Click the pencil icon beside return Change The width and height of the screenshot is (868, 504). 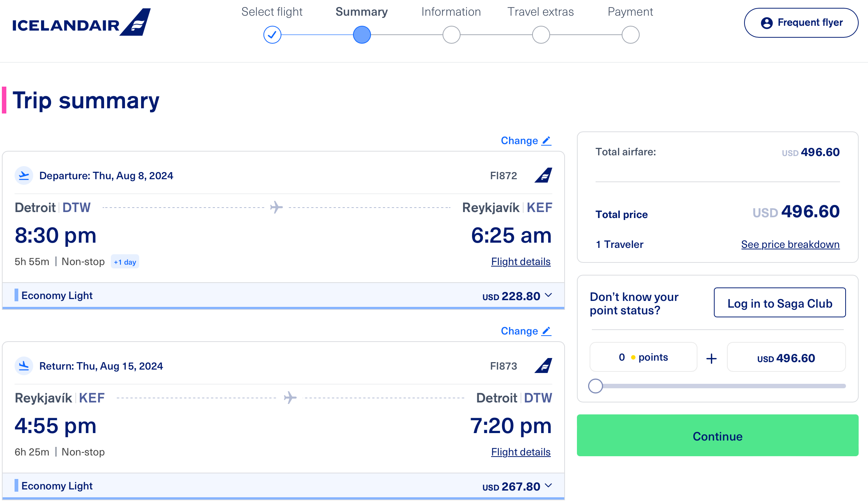tap(546, 331)
